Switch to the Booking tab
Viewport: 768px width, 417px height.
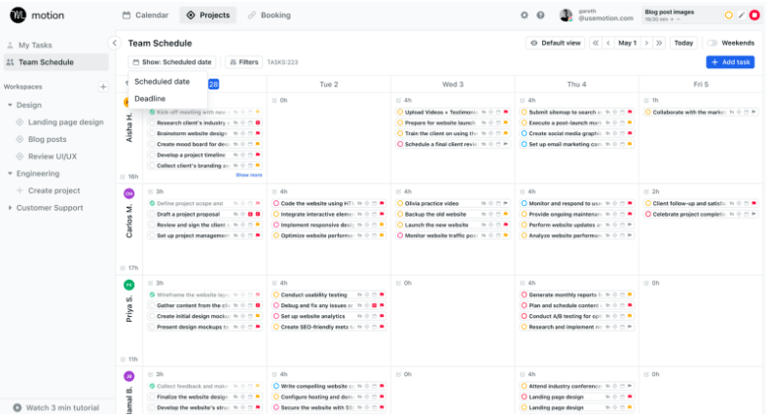269,15
